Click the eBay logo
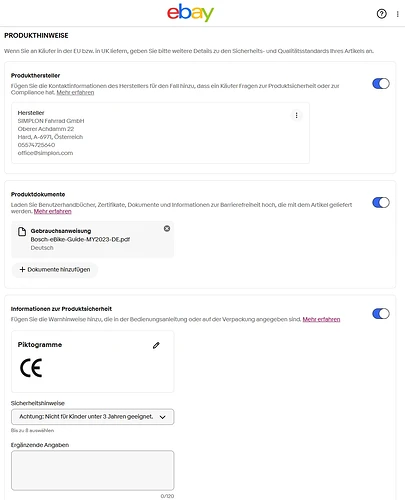 click(190, 13)
